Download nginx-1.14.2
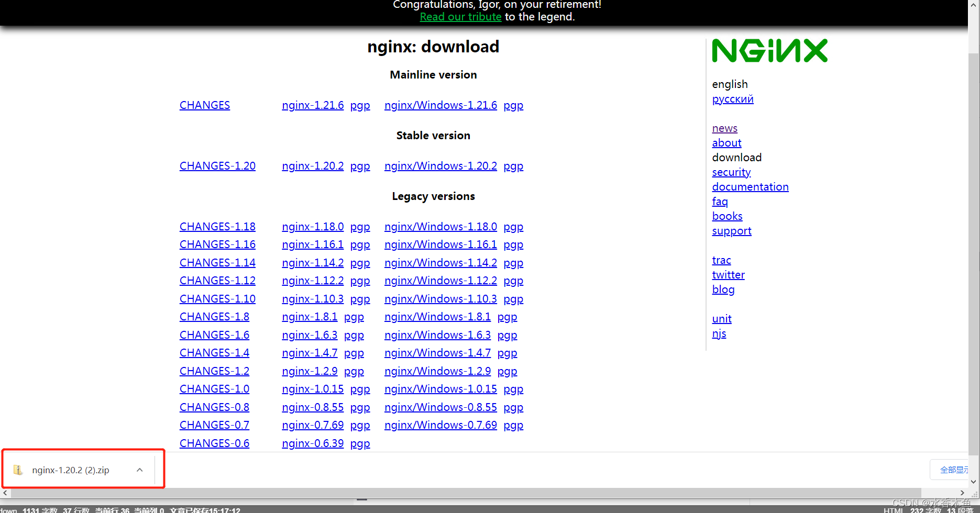 click(x=313, y=263)
